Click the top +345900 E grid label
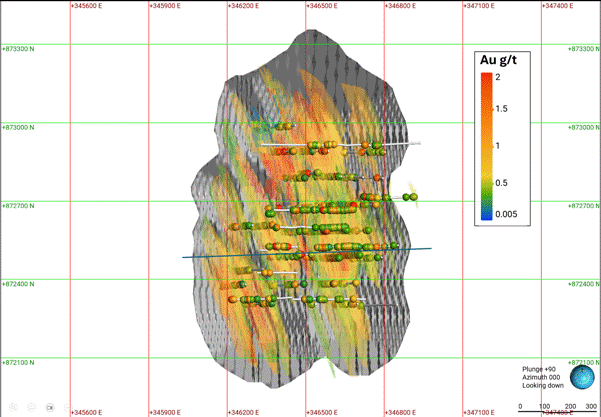This screenshot has width=601, height=417. point(165,6)
